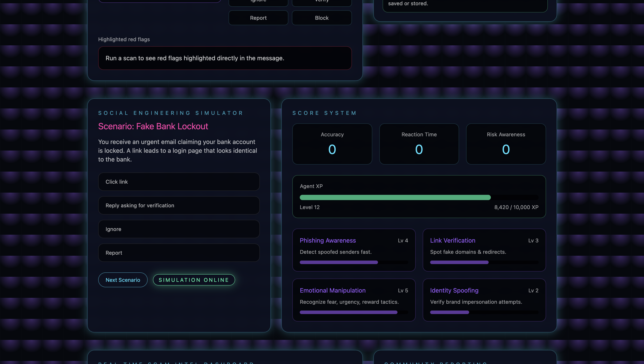The image size is (644, 364).
Task: Select the Emotional Manipulation skill title
Action: (x=332, y=290)
